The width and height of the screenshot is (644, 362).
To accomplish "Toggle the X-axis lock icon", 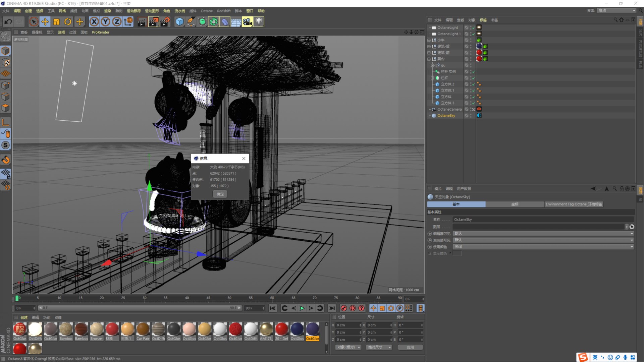I will 94,22.
